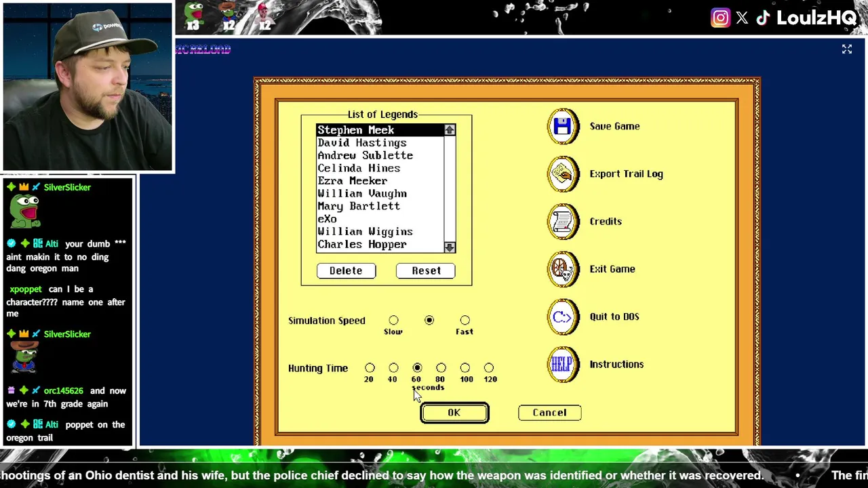Confirm with the OK button
The image size is (868, 488).
pyautogui.click(x=454, y=413)
